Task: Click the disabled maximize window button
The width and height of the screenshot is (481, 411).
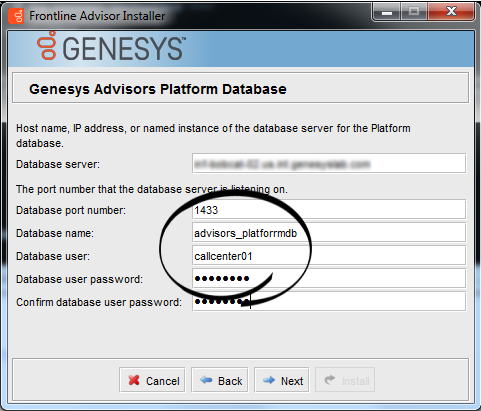Action: click(414, 12)
